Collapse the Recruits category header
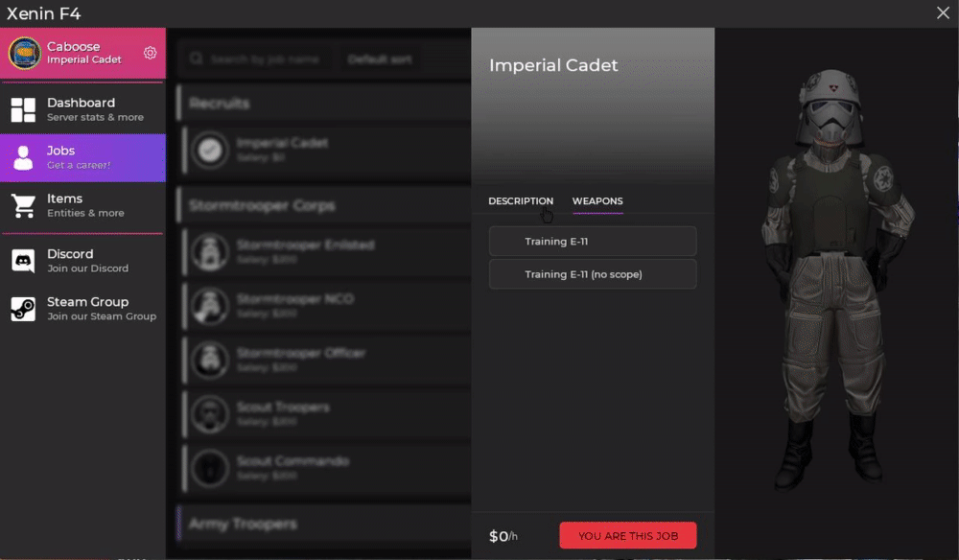Screen dimensions: 959x560 324,103
